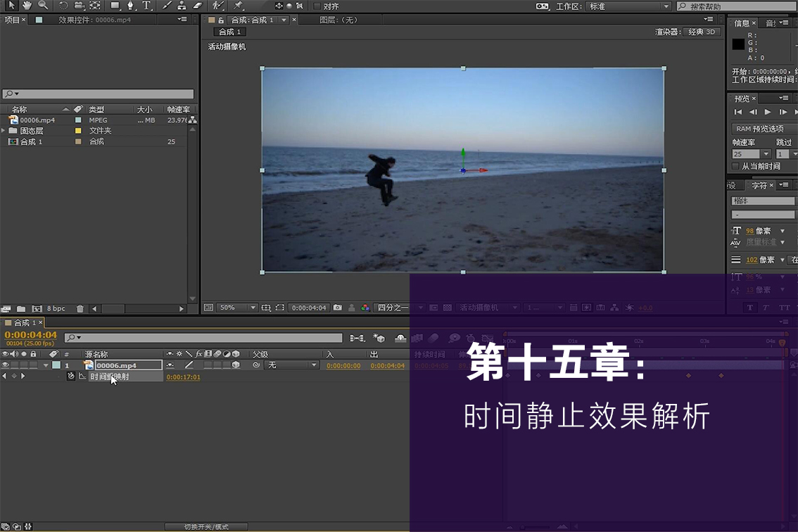Toggle always preview this view button
This screenshot has width=798, height=532.
[x=208, y=308]
